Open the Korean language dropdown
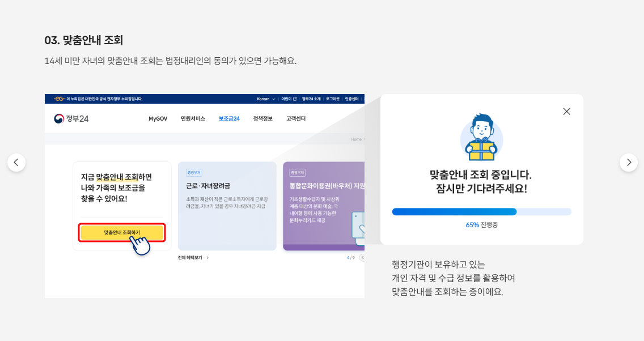 coord(273,99)
